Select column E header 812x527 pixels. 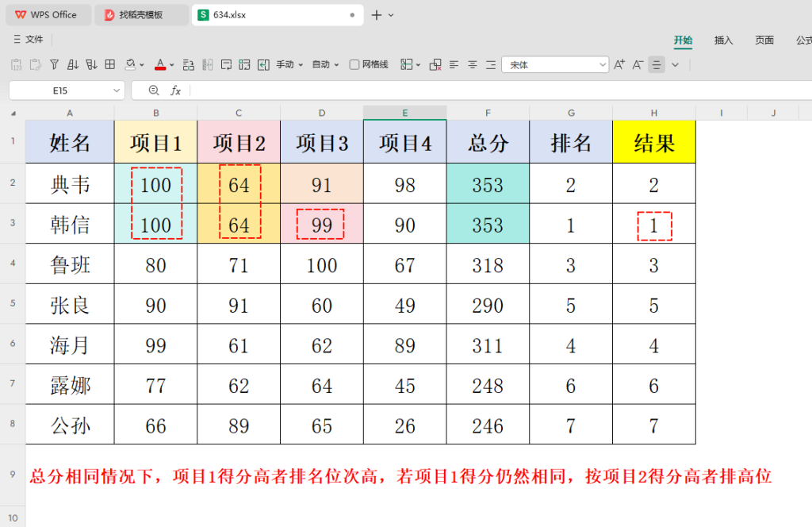coord(405,113)
